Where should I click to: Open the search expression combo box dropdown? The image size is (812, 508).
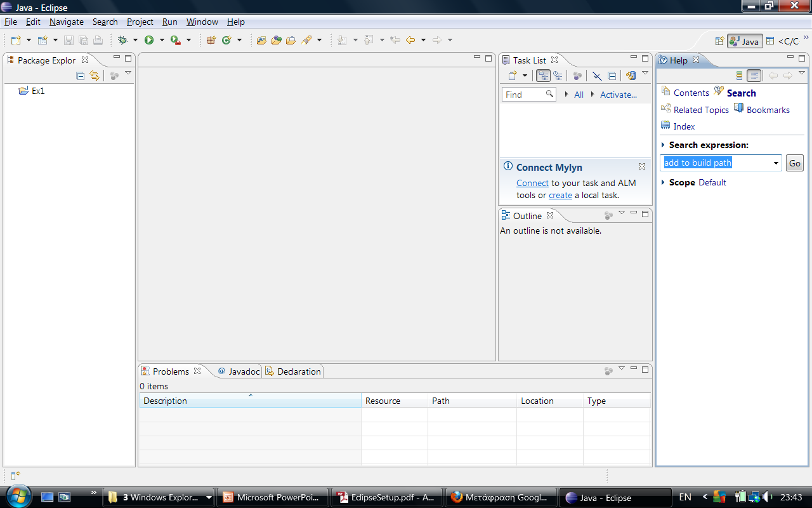[776, 163]
